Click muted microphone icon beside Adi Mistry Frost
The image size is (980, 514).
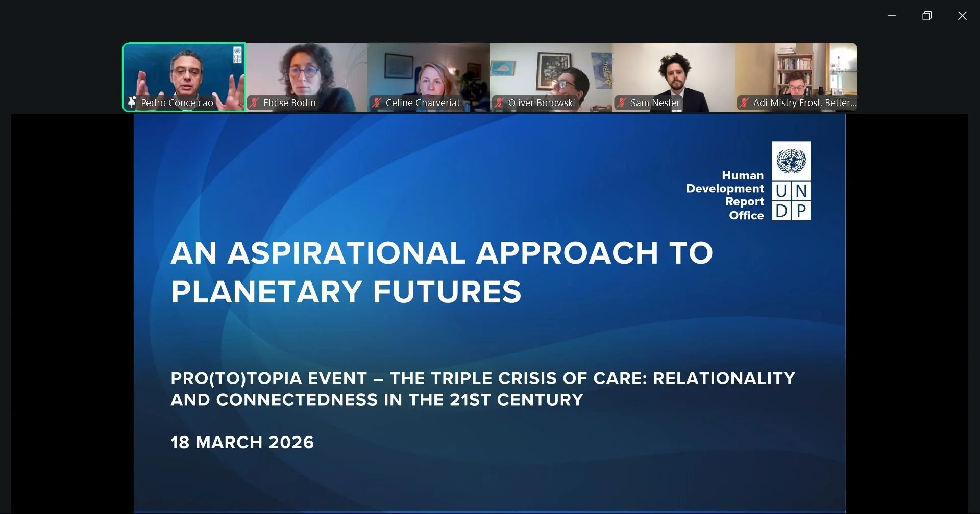tap(744, 102)
